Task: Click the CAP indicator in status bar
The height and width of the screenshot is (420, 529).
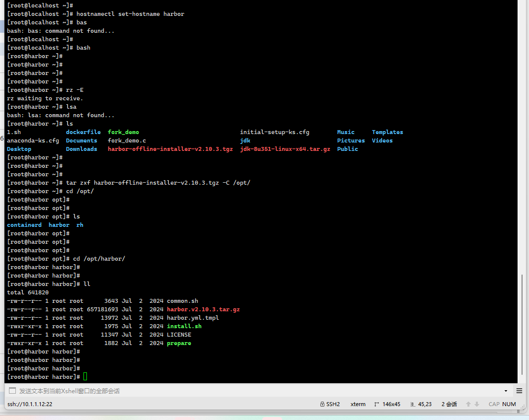Action: point(494,404)
